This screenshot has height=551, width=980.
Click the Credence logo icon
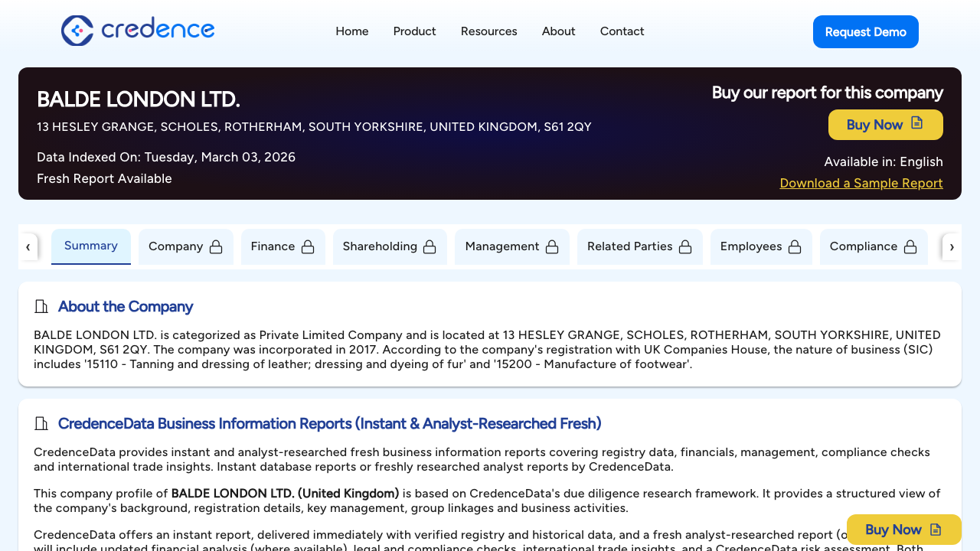[x=76, y=31]
